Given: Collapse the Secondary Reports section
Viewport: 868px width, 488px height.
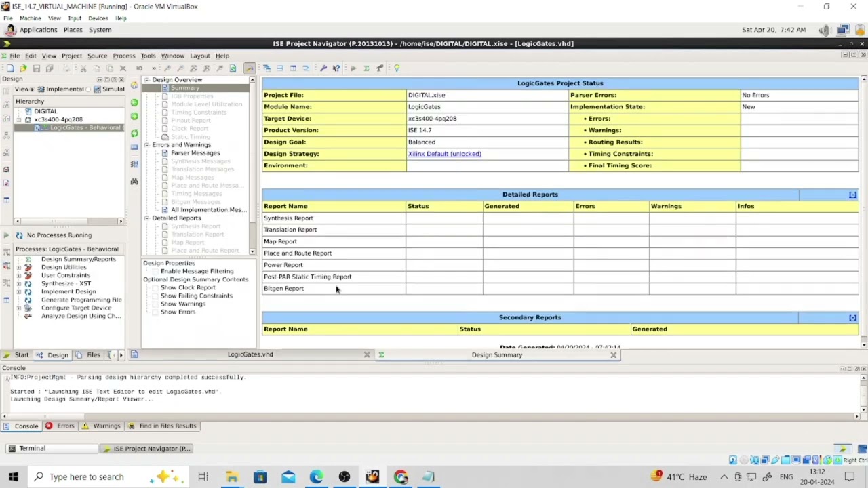Looking at the screenshot, I should 852,317.
